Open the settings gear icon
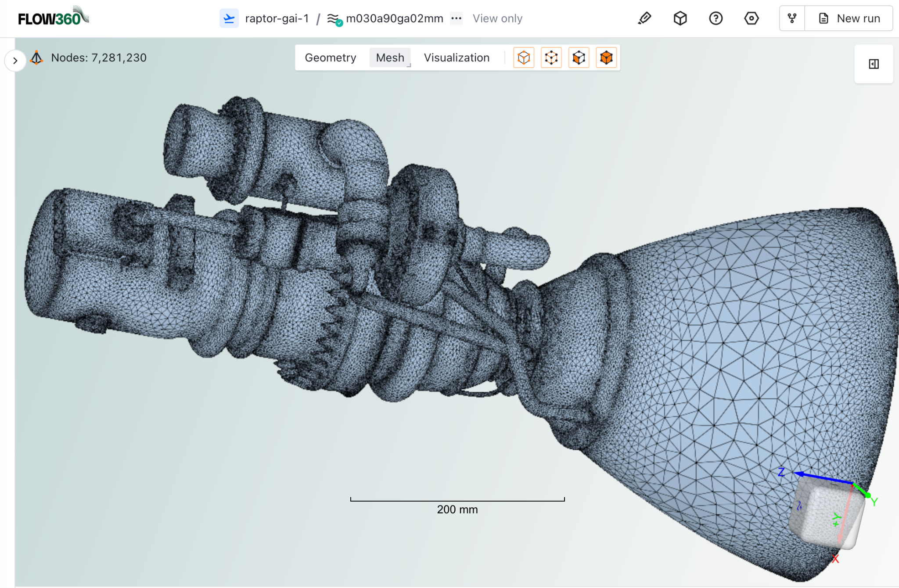The width and height of the screenshot is (899, 588). pyautogui.click(x=751, y=18)
